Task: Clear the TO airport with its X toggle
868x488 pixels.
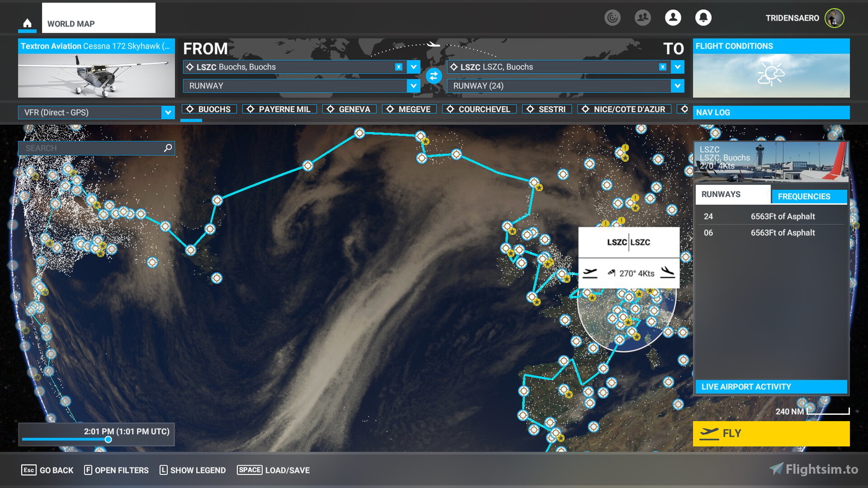Action: tap(663, 66)
